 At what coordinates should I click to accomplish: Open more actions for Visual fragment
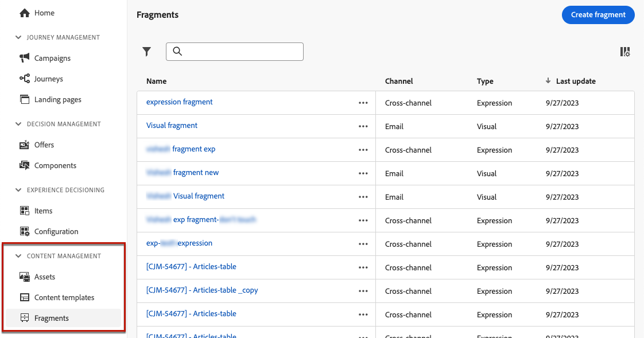point(363,126)
